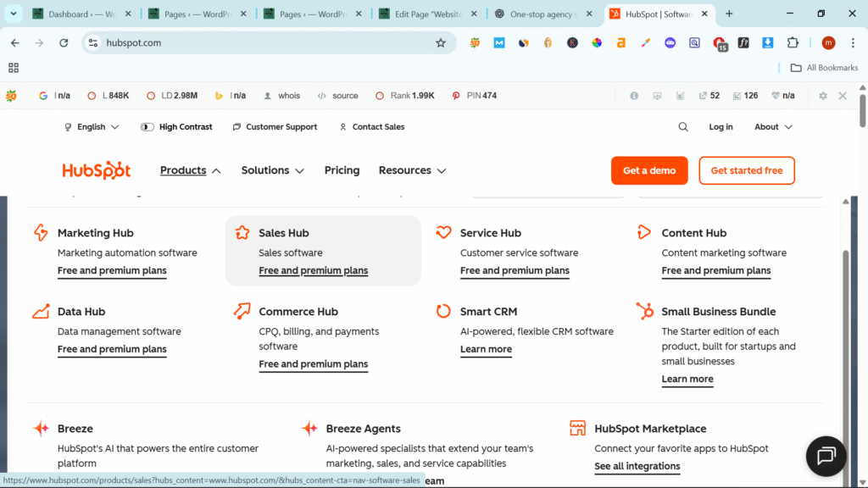This screenshot has height=488, width=868.
Task: Open the Solutions navigation dropdown
Action: pos(272,170)
